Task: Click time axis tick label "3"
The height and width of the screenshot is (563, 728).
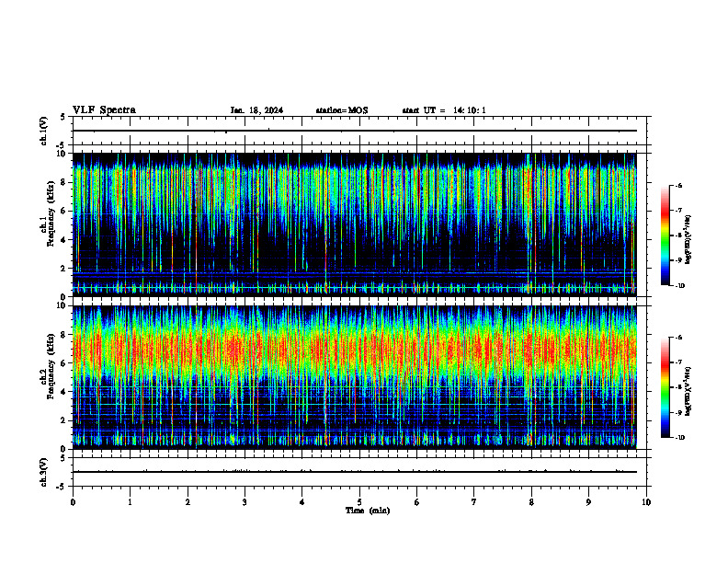Action: coord(245,502)
